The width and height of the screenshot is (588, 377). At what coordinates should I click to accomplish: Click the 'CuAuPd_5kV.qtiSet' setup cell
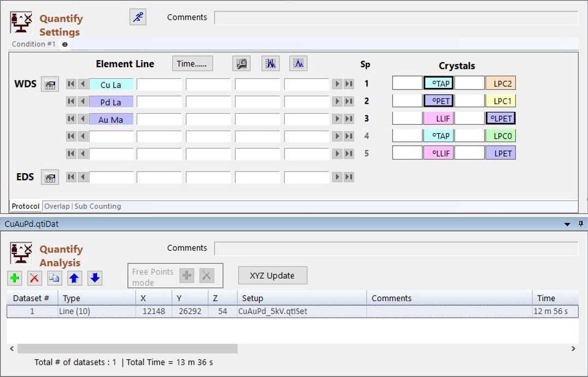[x=302, y=311]
